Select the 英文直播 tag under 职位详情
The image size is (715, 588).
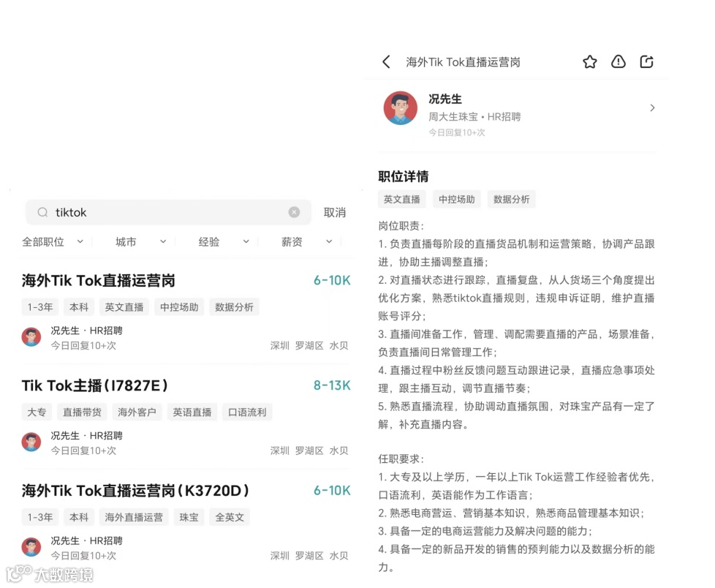point(402,200)
